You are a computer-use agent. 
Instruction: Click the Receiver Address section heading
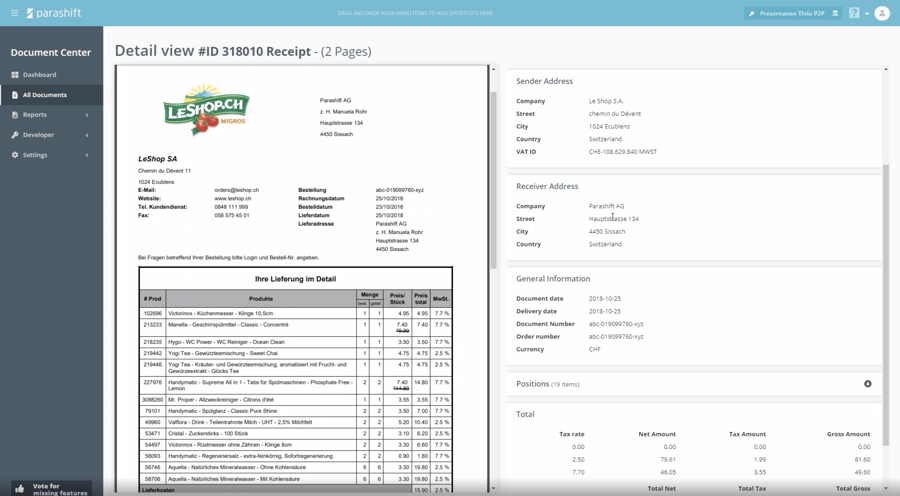(x=547, y=186)
